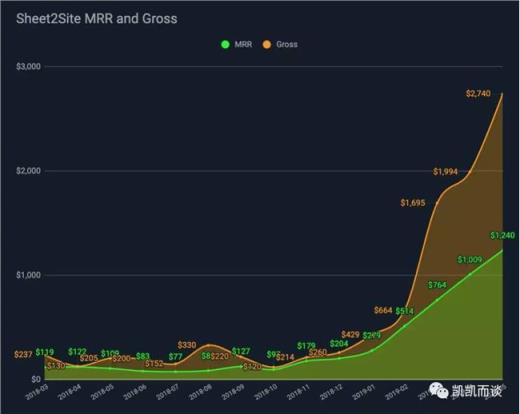Click the 2018-04 x-axis label
520x414 pixels.
69,392
